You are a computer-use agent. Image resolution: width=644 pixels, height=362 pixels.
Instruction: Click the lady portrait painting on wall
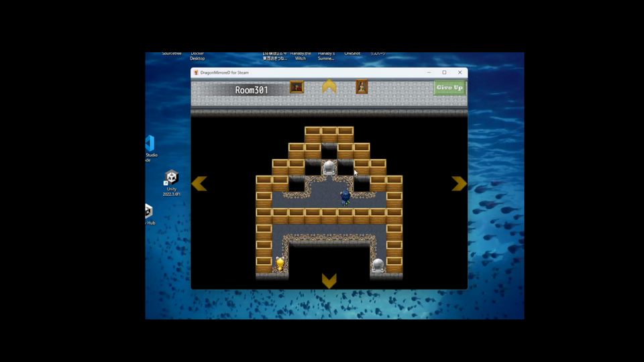click(x=362, y=87)
